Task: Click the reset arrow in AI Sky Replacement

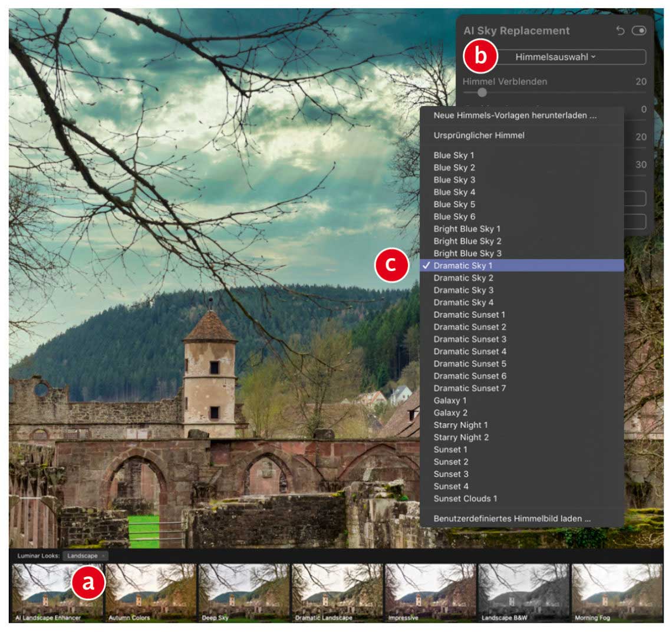Action: [620, 31]
